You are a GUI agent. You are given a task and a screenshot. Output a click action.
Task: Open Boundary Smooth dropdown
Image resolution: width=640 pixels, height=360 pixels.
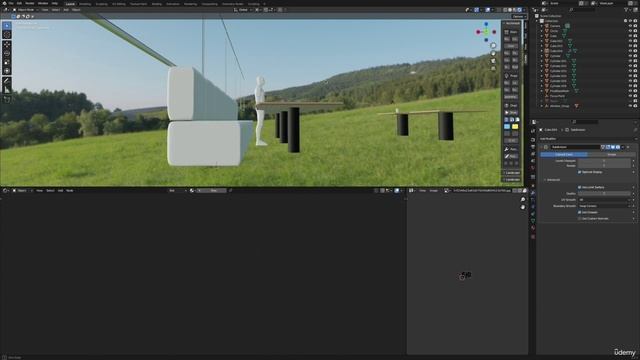[x=605, y=206]
